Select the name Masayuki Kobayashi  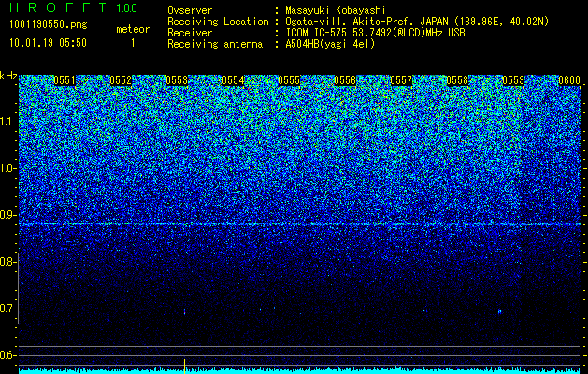pyautogui.click(x=336, y=11)
